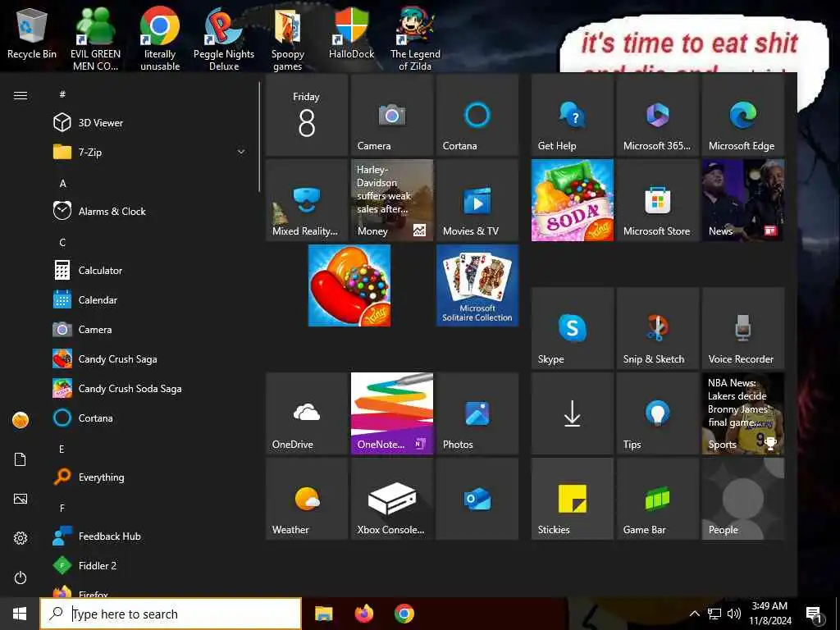Image resolution: width=840 pixels, height=630 pixels.
Task: Open Camera in the app list
Action: click(150, 330)
